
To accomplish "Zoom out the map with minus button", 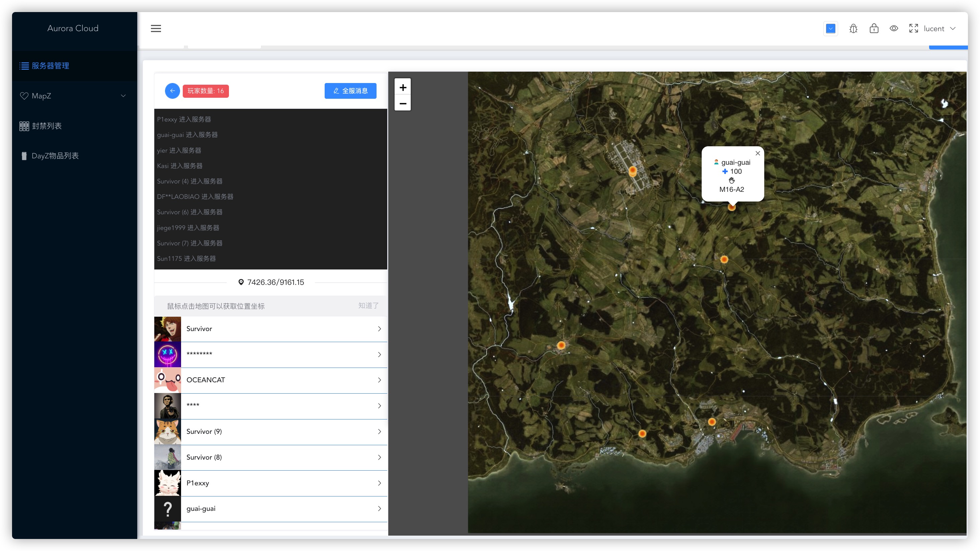I will [403, 103].
